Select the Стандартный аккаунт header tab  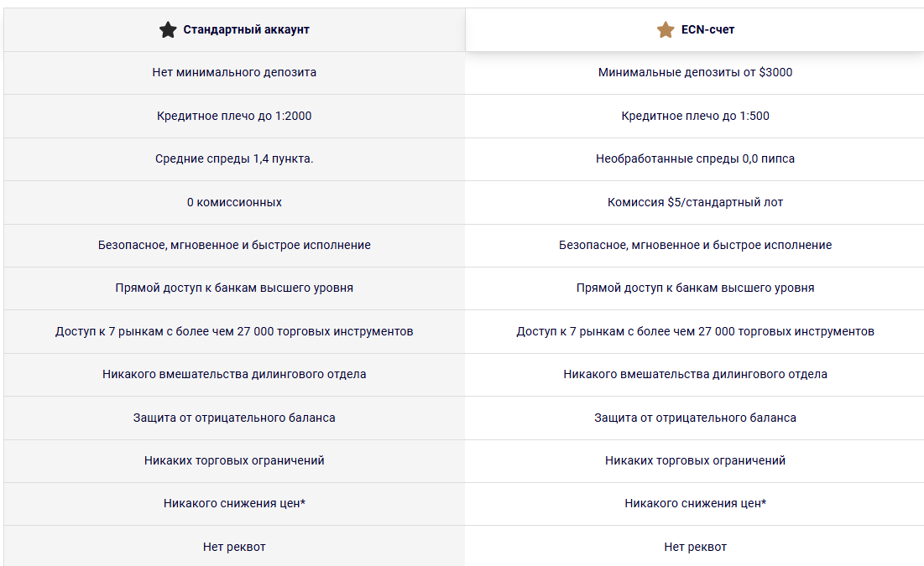[x=234, y=29]
